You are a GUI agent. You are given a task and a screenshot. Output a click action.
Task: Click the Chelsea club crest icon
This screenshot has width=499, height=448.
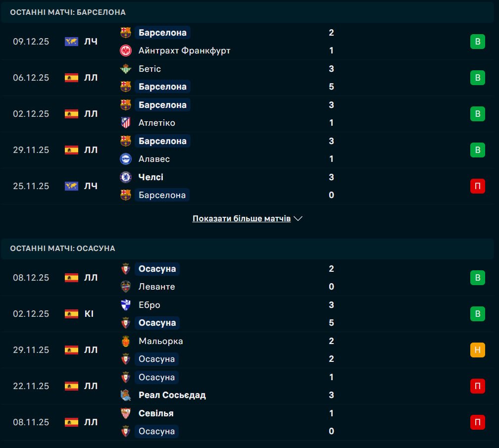pyautogui.click(x=126, y=177)
